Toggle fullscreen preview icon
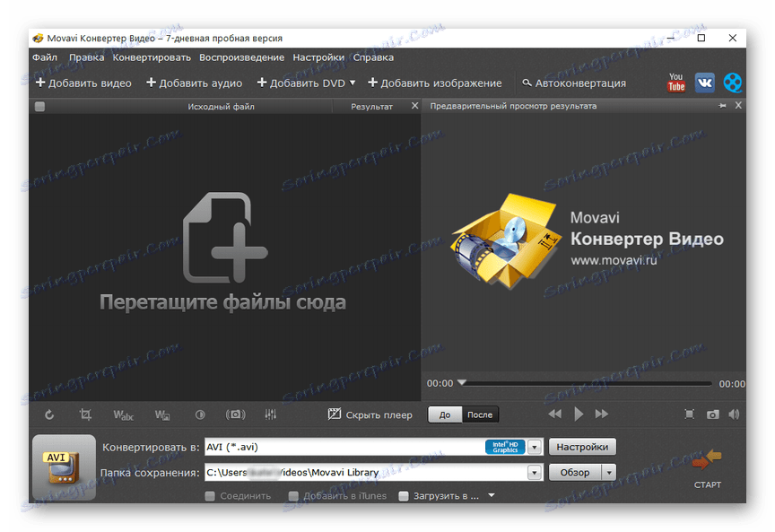 (x=689, y=414)
